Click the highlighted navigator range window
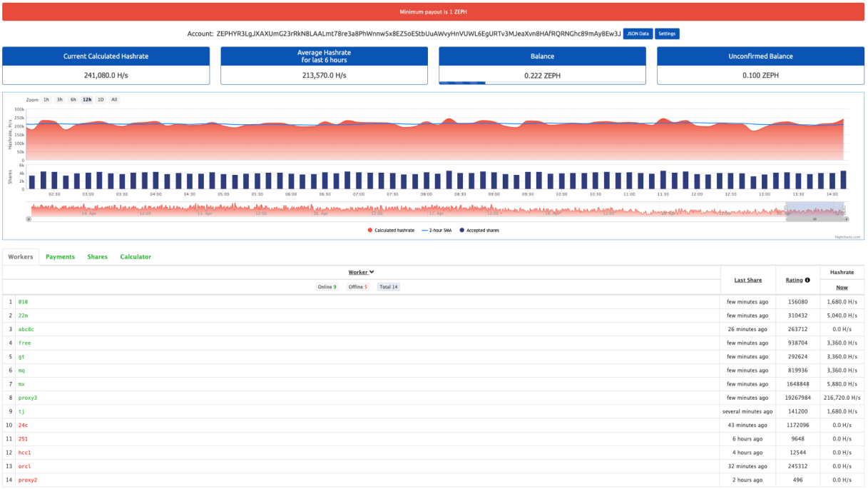The height and width of the screenshot is (489, 868). (815, 209)
